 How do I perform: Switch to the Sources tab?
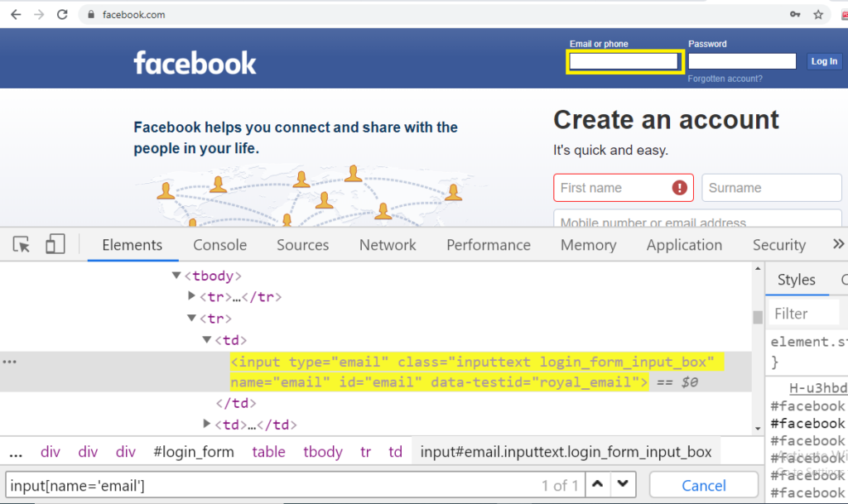pyautogui.click(x=303, y=245)
